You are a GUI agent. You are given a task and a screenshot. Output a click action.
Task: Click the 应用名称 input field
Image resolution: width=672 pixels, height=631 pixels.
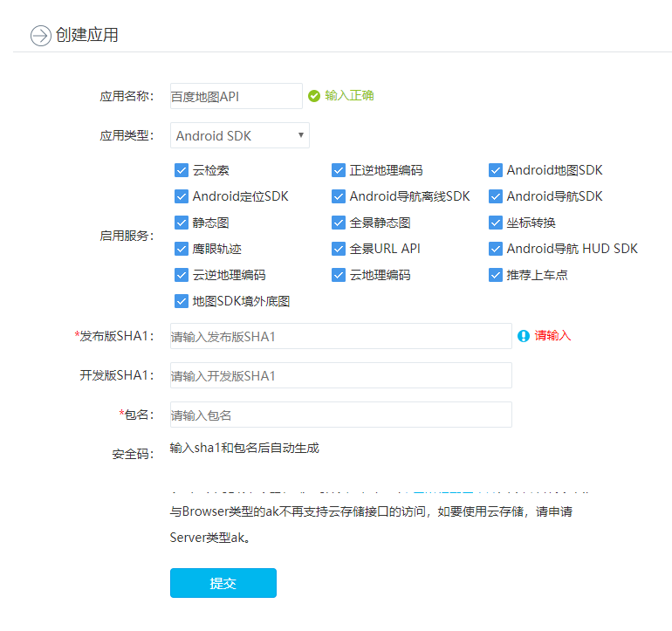[x=237, y=96]
